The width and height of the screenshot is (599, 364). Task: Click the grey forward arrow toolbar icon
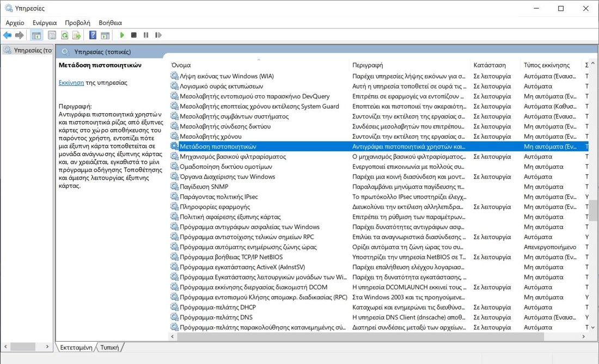(x=19, y=35)
